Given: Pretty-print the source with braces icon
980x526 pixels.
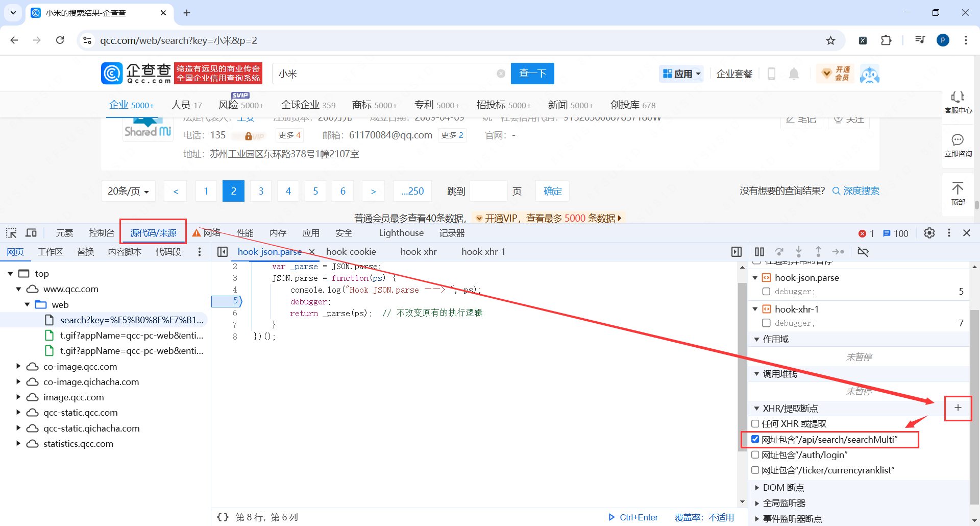Looking at the screenshot, I should pos(223,517).
